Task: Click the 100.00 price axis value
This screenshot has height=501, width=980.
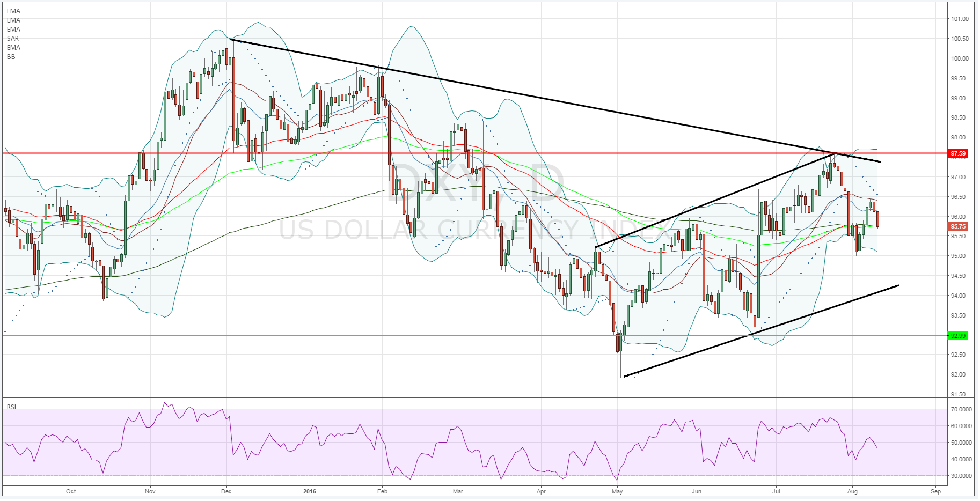Action: [960, 58]
